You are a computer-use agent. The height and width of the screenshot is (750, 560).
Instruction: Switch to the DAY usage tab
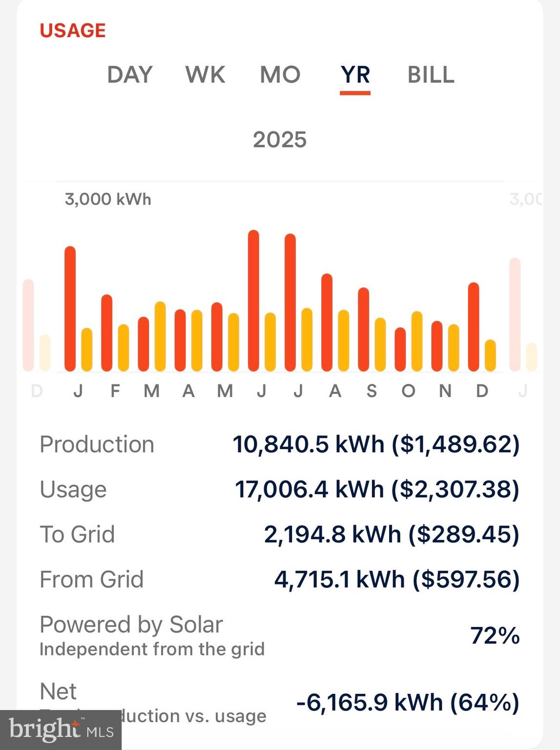[x=130, y=75]
